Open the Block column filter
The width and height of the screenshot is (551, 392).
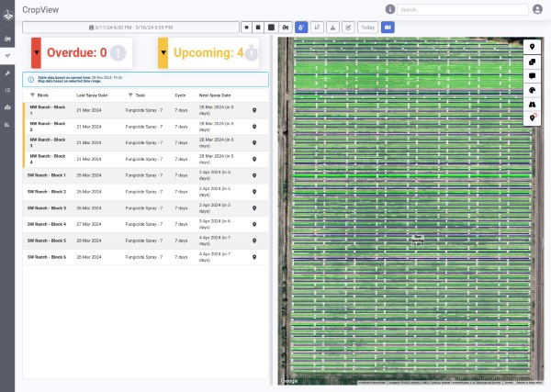tap(32, 95)
